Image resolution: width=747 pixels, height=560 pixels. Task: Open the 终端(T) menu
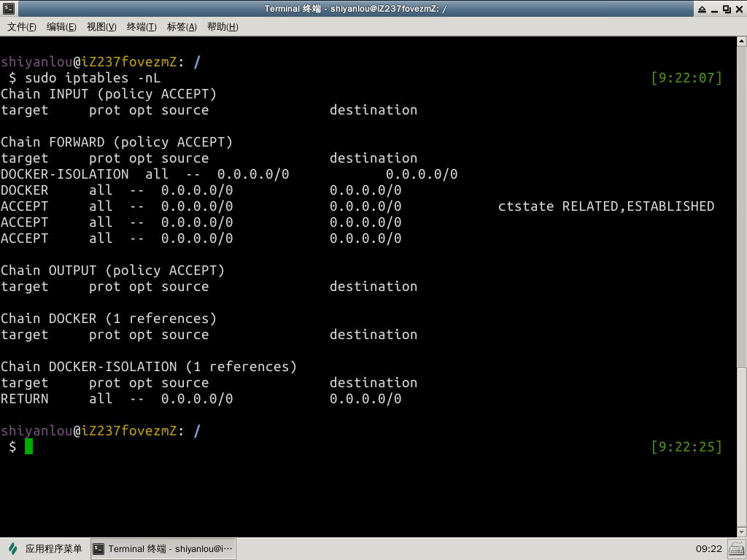pos(142,27)
